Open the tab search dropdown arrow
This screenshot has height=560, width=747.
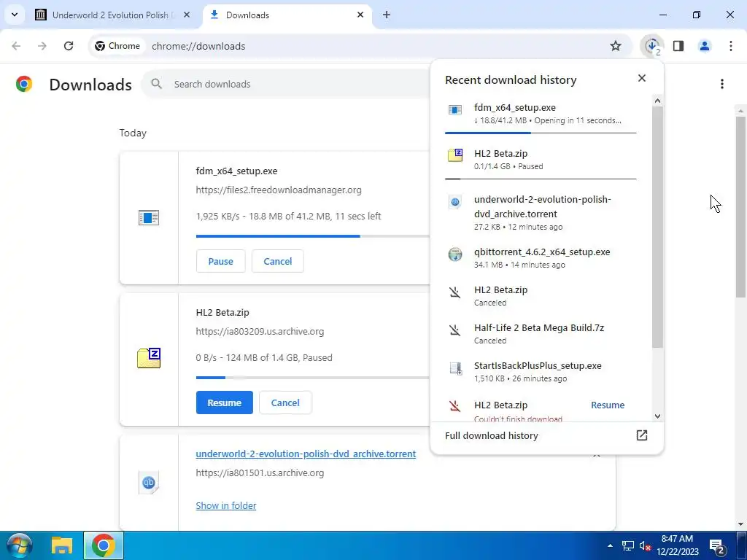pos(15,15)
